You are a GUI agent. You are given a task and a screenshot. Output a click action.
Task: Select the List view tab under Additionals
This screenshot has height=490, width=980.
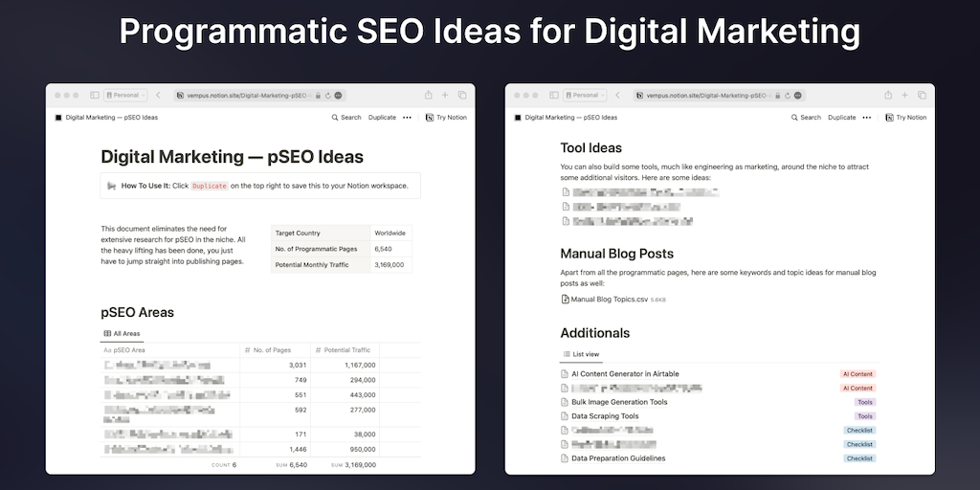[581, 355]
